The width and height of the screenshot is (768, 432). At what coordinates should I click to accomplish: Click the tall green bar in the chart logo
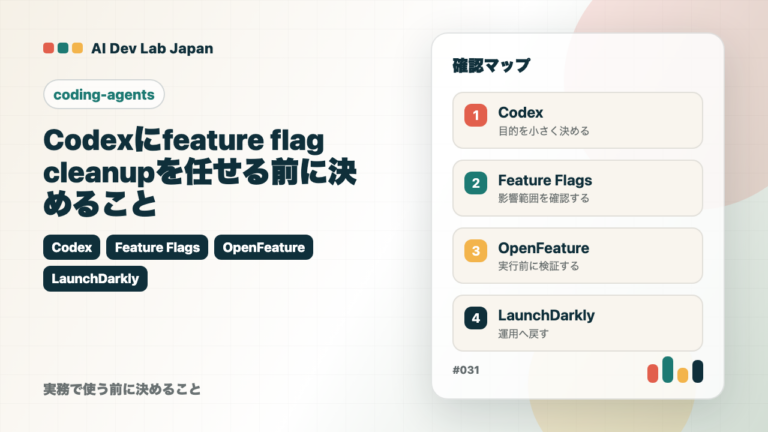click(668, 369)
